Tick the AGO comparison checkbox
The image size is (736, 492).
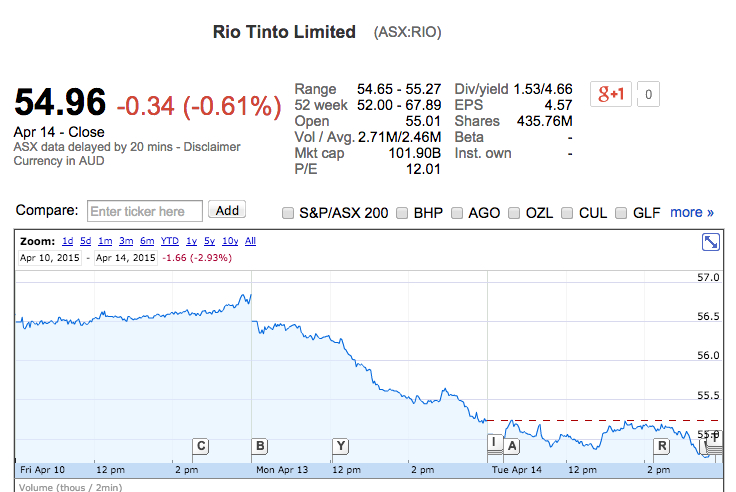coord(458,213)
